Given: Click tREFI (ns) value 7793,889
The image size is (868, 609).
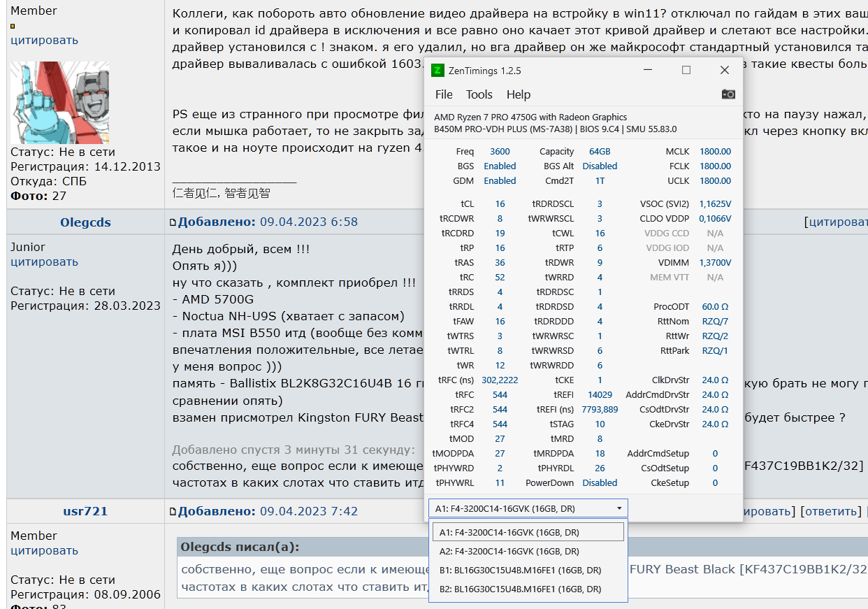Looking at the screenshot, I should (x=600, y=410).
